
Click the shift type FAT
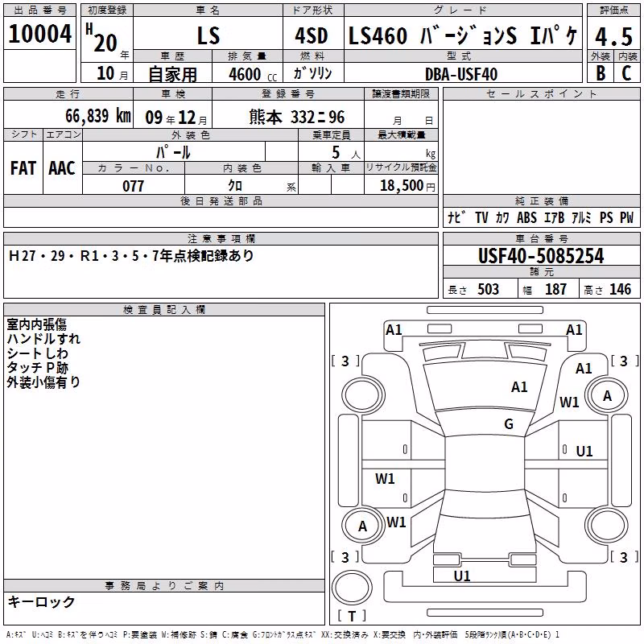point(23,168)
